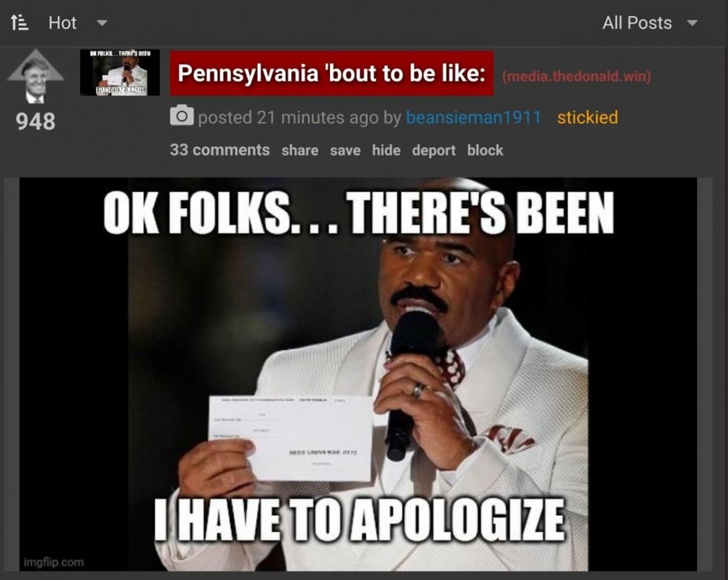
Task: Select the Hot sorting label
Action: click(x=62, y=23)
